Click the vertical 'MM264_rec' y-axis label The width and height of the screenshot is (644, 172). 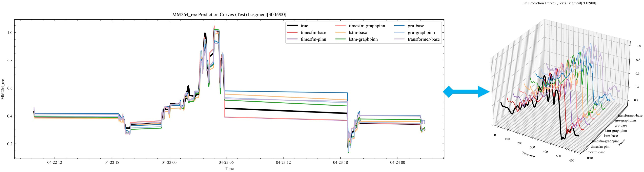click(3, 89)
